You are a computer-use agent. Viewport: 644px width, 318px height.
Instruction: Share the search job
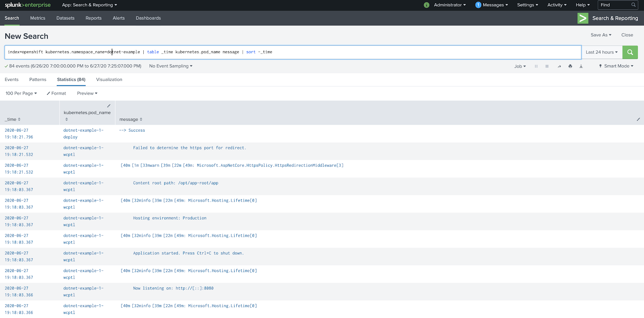point(559,66)
